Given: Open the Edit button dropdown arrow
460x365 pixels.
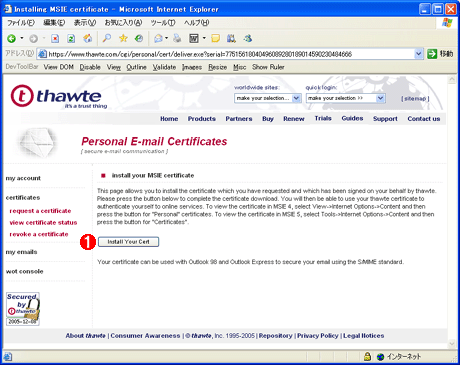Looking at the screenshot, I should [x=204, y=39].
